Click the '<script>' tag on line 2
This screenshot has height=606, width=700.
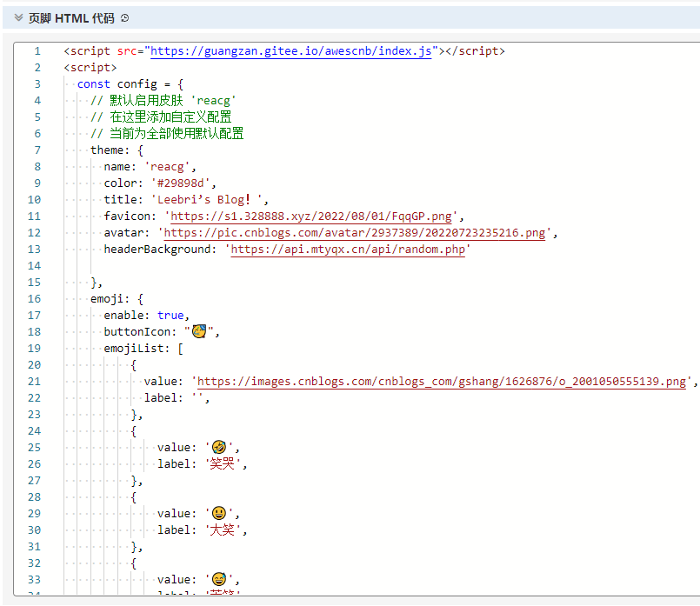pyautogui.click(x=90, y=68)
